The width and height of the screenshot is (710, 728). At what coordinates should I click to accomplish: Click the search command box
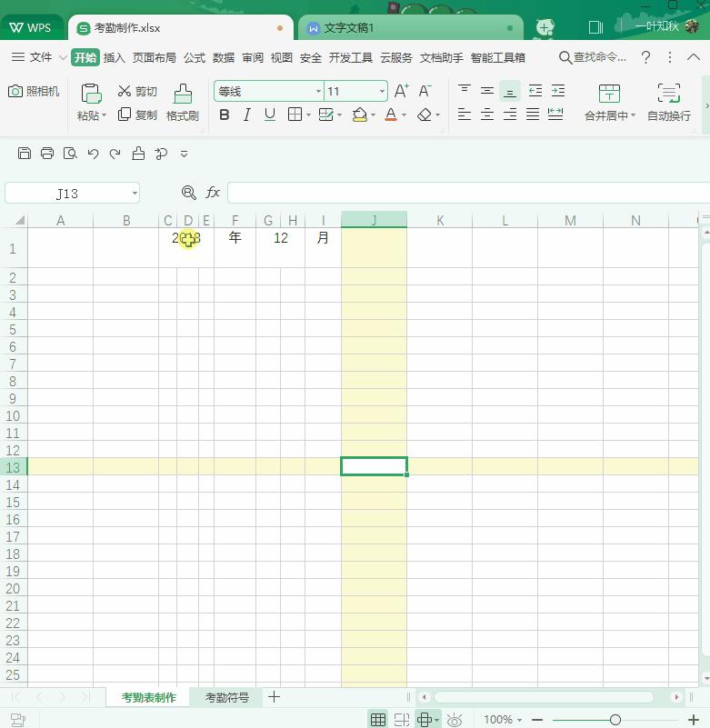(593, 57)
